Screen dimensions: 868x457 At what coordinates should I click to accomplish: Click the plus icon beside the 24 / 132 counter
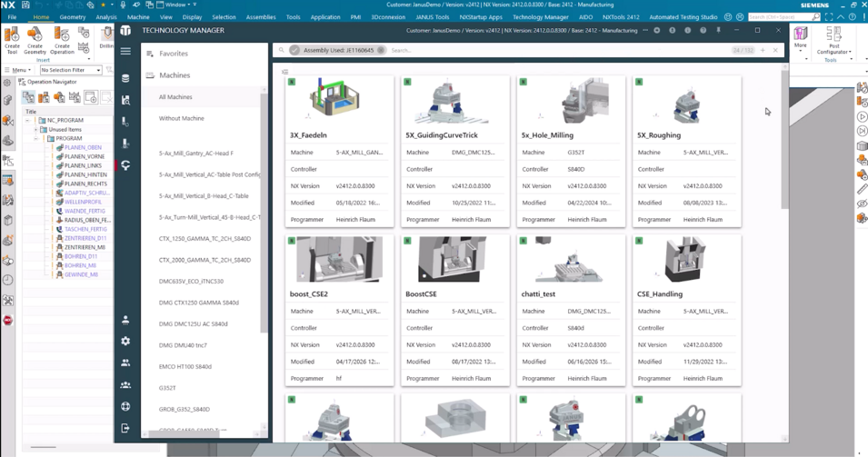763,50
